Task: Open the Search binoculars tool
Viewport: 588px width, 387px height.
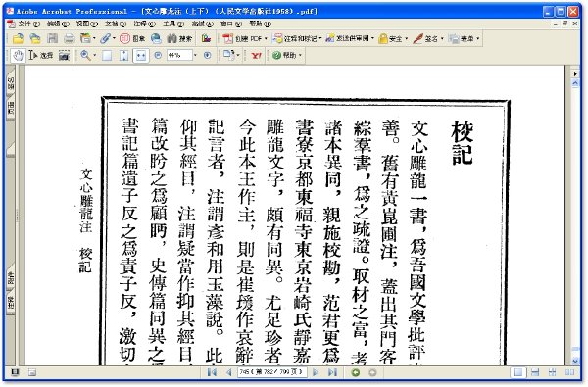Action: click(179, 38)
